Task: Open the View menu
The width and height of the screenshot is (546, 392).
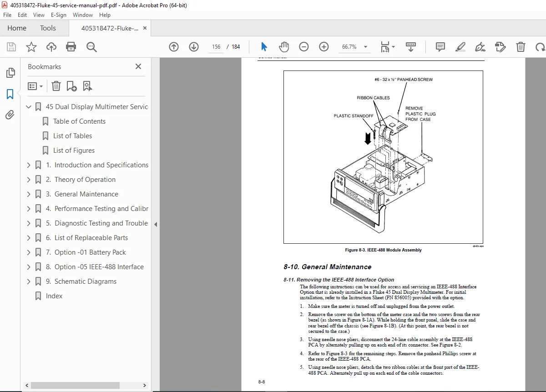Action: tap(39, 15)
